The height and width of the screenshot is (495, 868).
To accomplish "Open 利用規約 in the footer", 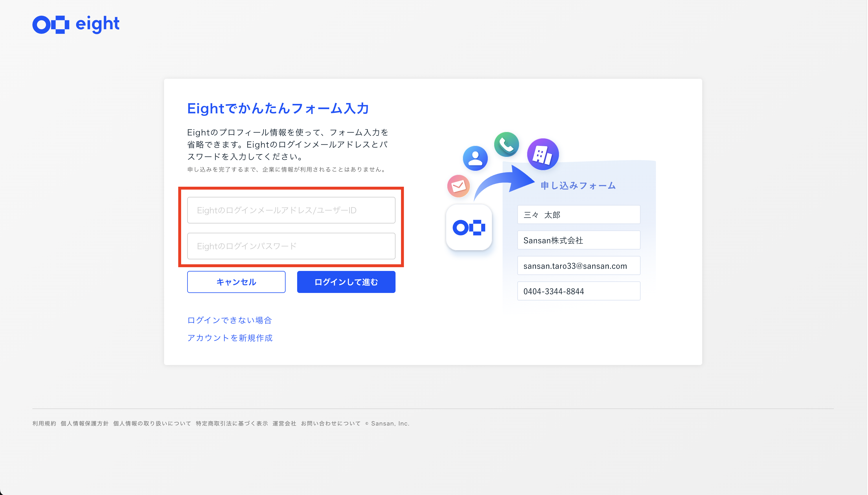I will tap(44, 423).
